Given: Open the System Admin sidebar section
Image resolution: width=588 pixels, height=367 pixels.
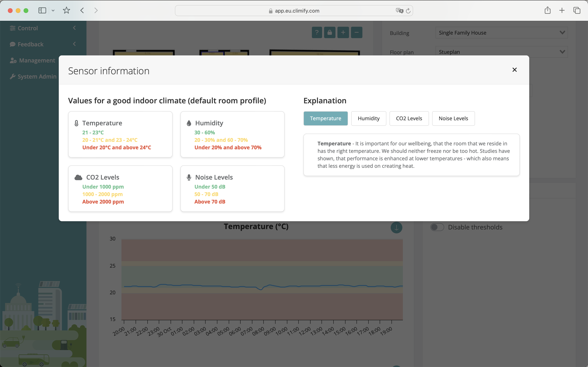Looking at the screenshot, I should [x=37, y=76].
